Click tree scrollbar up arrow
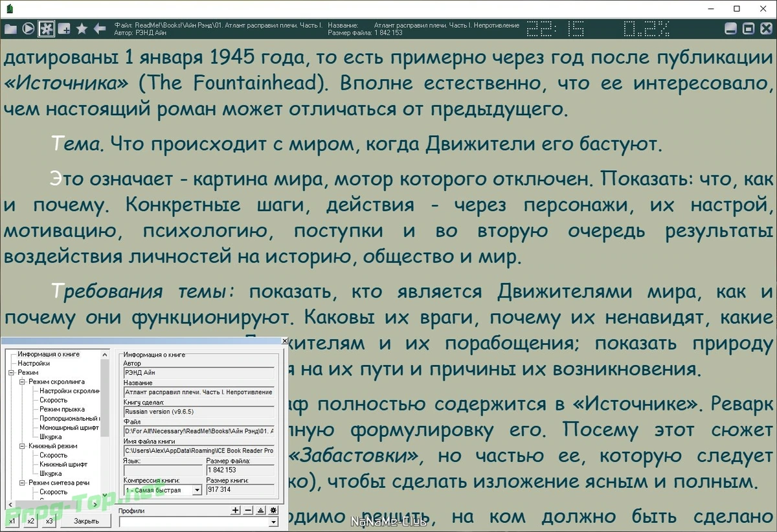Image resolution: width=777 pixels, height=532 pixels. coord(106,354)
